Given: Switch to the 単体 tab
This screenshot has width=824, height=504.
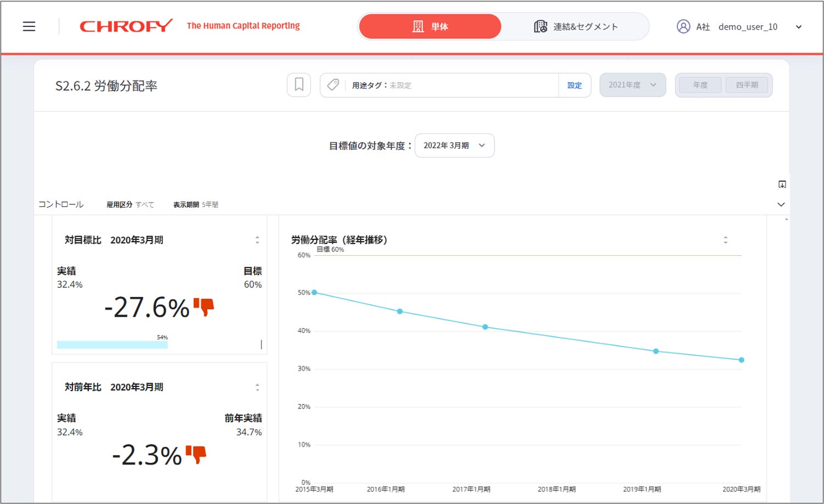Looking at the screenshot, I should pyautogui.click(x=430, y=26).
